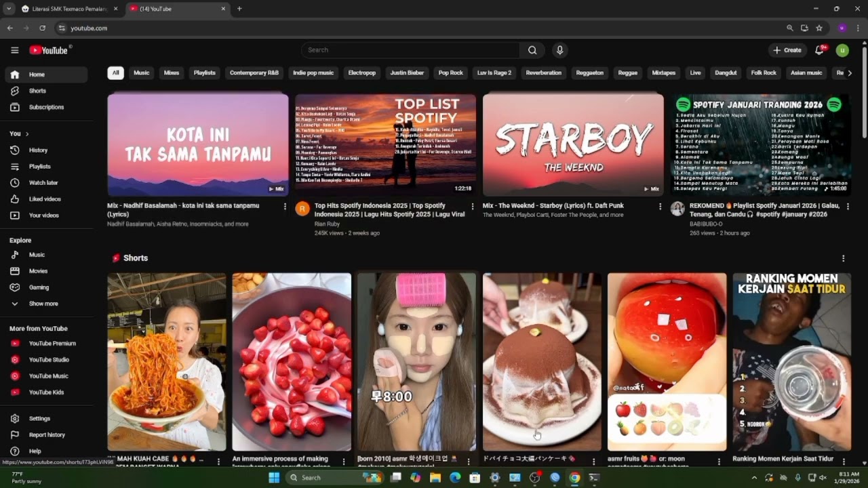Open Rian Ruby channel avatar
The width and height of the screenshot is (868, 488).
click(302, 208)
